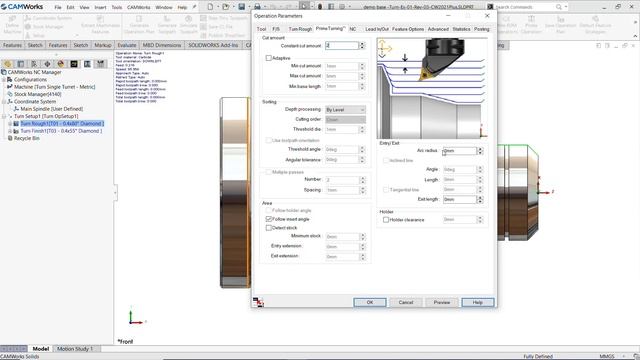The height and width of the screenshot is (360, 640).
Task: Switch to the Tool tab
Action: pos(261,29)
